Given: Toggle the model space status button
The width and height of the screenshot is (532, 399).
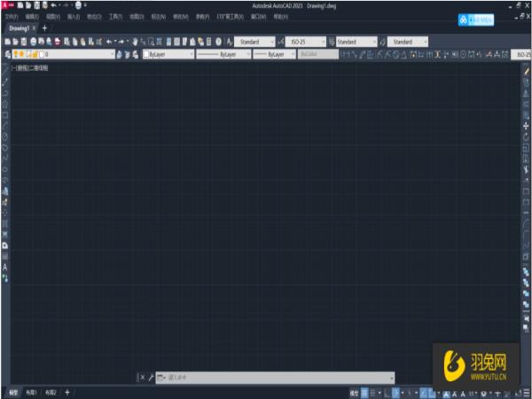Looking at the screenshot, I should click(x=353, y=392).
